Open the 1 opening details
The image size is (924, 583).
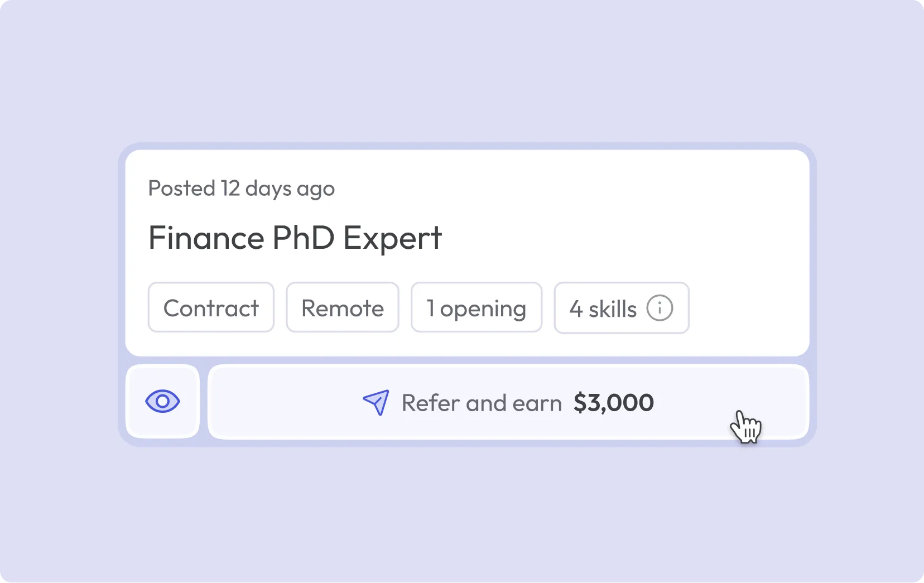coord(476,307)
